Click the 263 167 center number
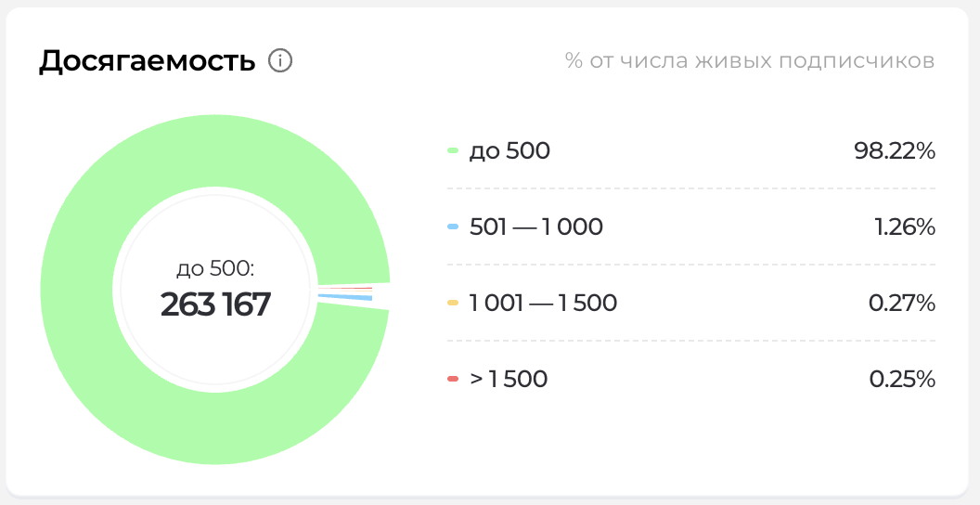This screenshot has height=505, width=980. pos(215,305)
